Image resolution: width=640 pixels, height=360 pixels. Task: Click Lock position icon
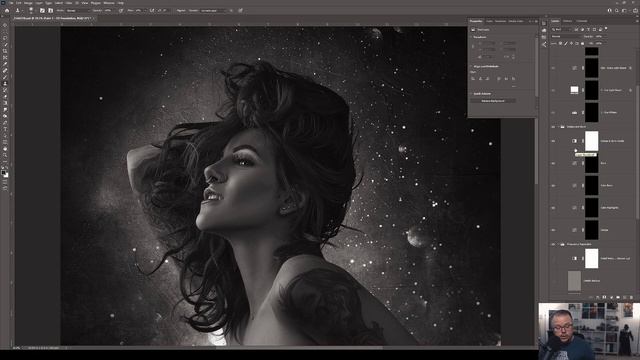[571, 43]
